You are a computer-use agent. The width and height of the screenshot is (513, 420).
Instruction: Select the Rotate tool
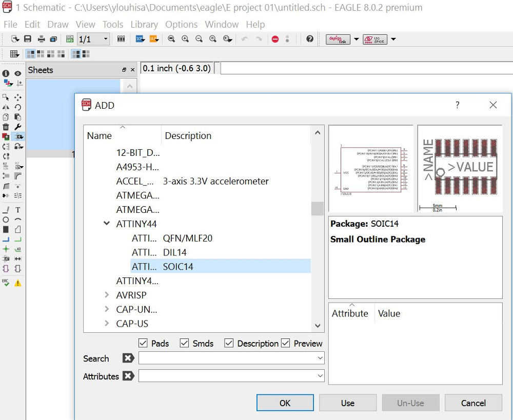tap(18, 107)
